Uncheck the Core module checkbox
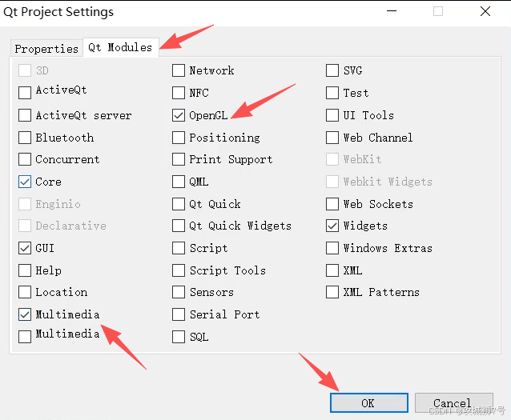The image size is (511, 420). (25, 182)
